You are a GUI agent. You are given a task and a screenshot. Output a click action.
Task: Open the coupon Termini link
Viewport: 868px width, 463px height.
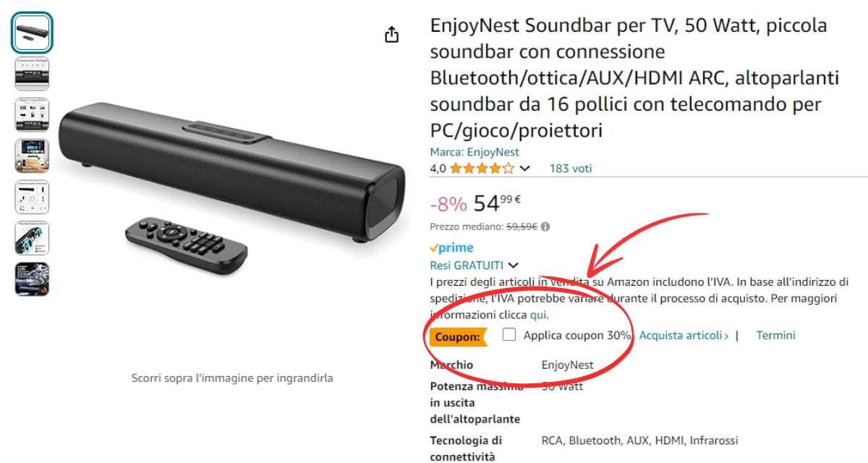click(775, 335)
